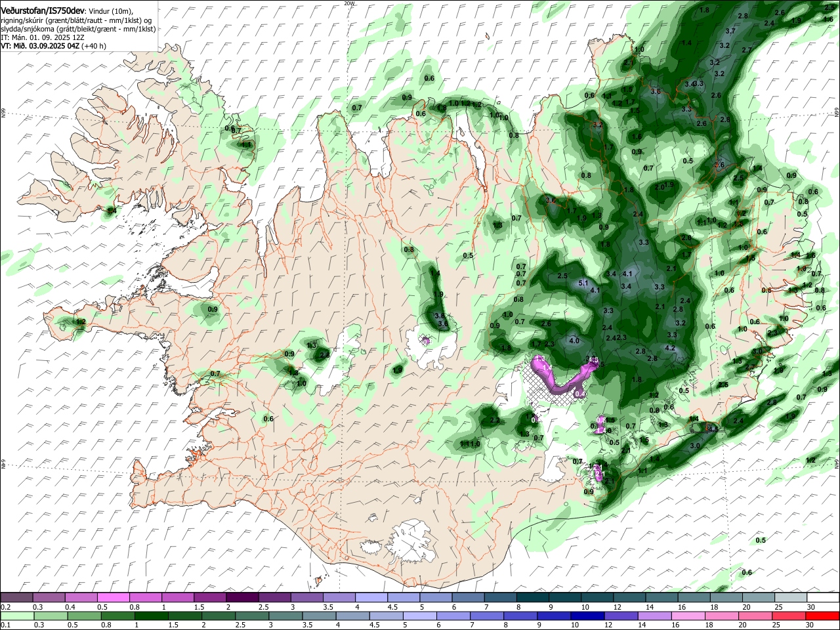Pick the palest green 0.1–0.3 rain swatch
The width and height of the screenshot is (840, 630).
[x=16, y=616]
